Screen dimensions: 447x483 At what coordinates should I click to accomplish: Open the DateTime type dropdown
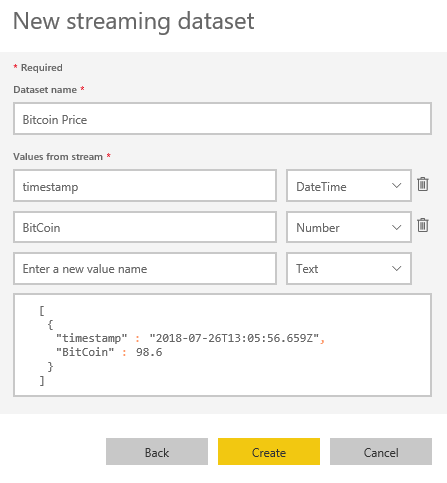[349, 186]
